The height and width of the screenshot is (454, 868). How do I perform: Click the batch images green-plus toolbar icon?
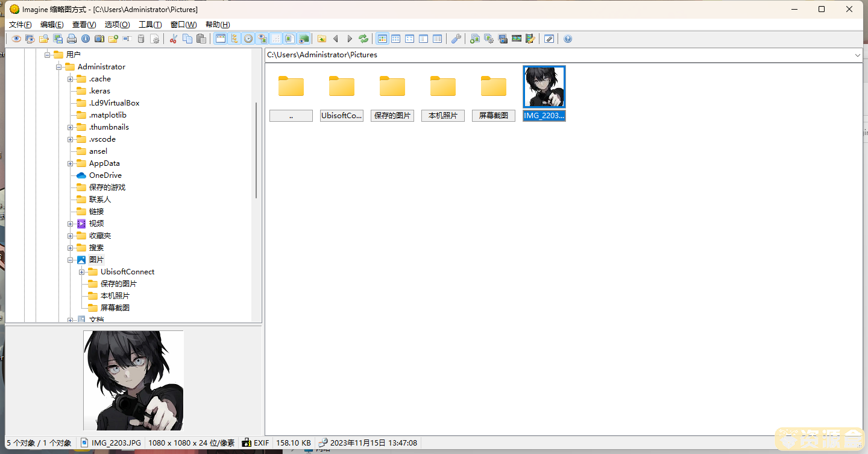click(x=475, y=39)
